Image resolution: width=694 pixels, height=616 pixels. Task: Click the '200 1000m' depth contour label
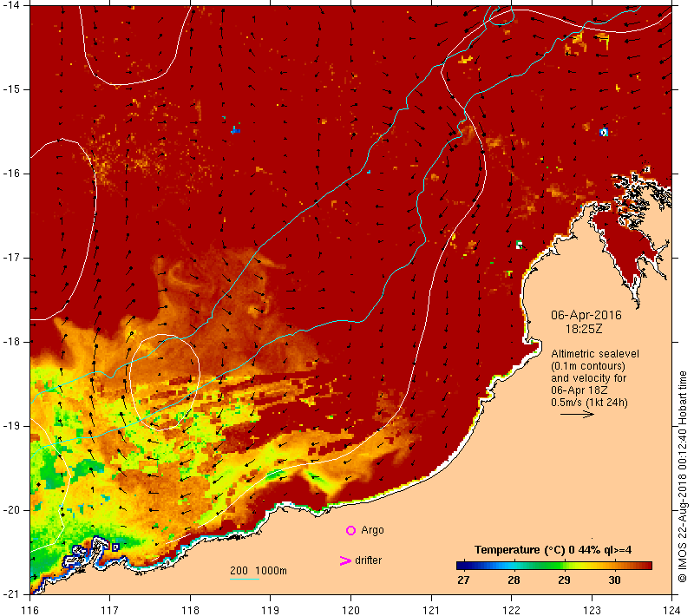259,571
